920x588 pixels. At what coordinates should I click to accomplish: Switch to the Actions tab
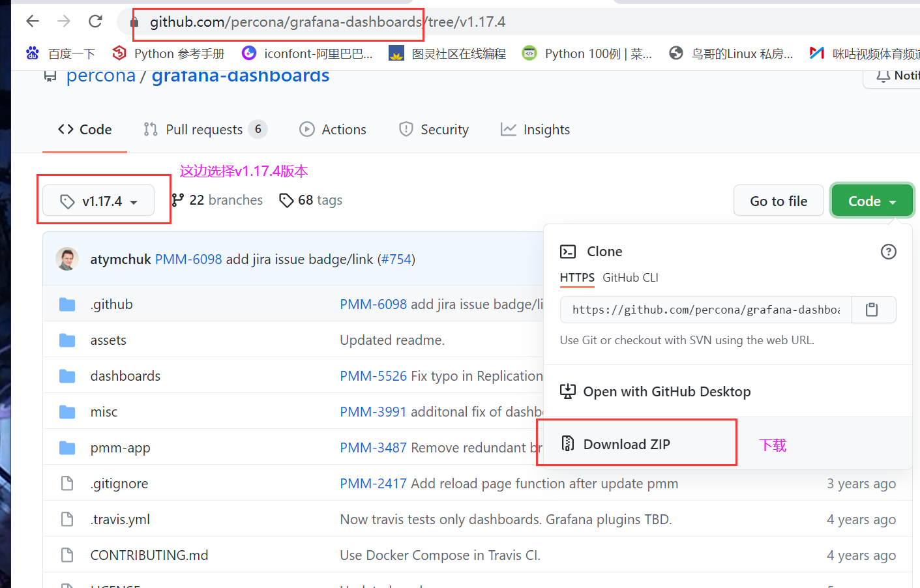333,130
